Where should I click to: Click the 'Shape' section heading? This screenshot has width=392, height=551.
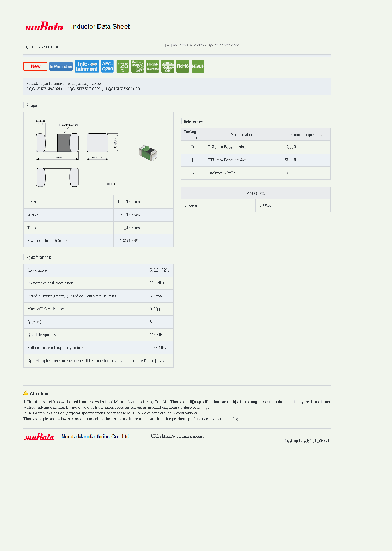[x=32, y=105]
